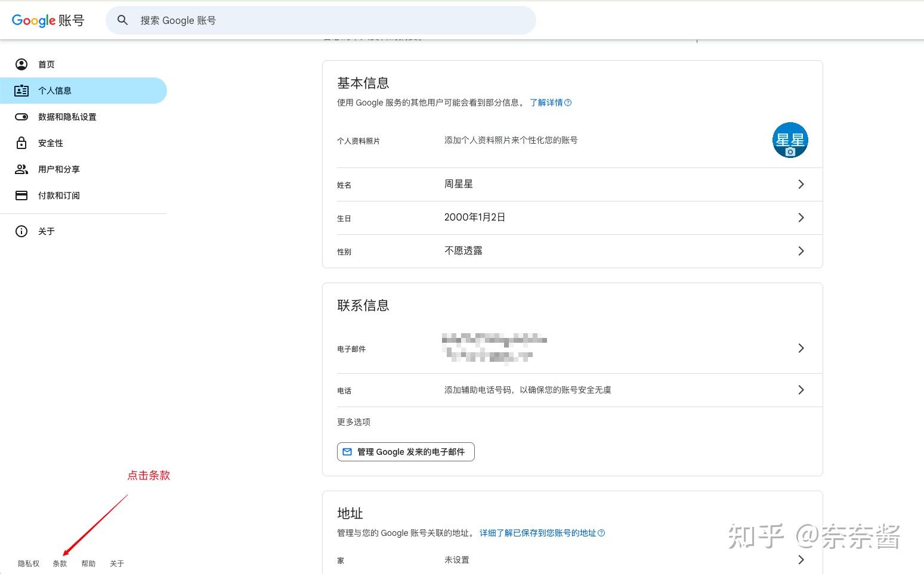Click the gender value 不愿透露
The image size is (924, 574).
[463, 251]
